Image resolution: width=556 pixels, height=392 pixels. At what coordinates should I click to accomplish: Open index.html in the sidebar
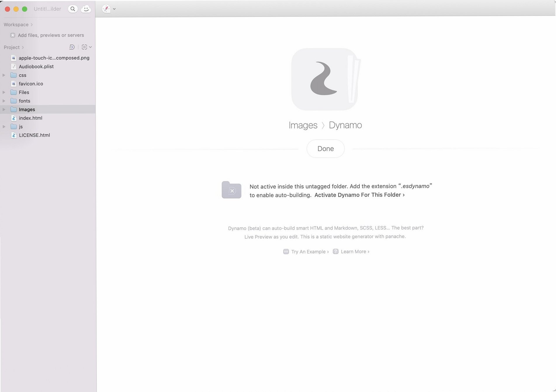click(x=31, y=118)
